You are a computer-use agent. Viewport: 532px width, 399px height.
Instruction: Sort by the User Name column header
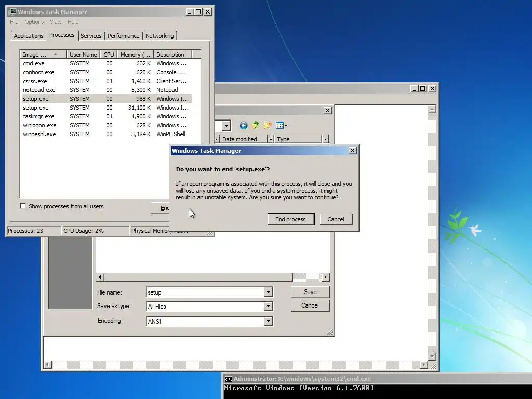[83, 54]
